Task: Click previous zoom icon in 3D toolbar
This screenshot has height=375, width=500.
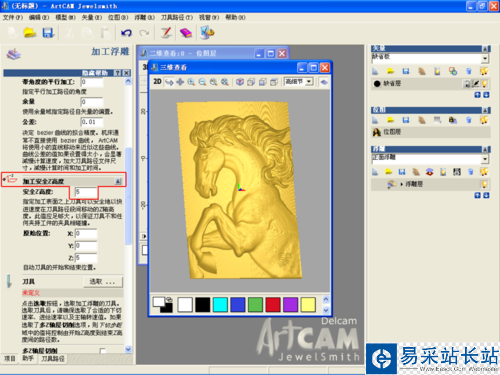Action: [x=214, y=82]
